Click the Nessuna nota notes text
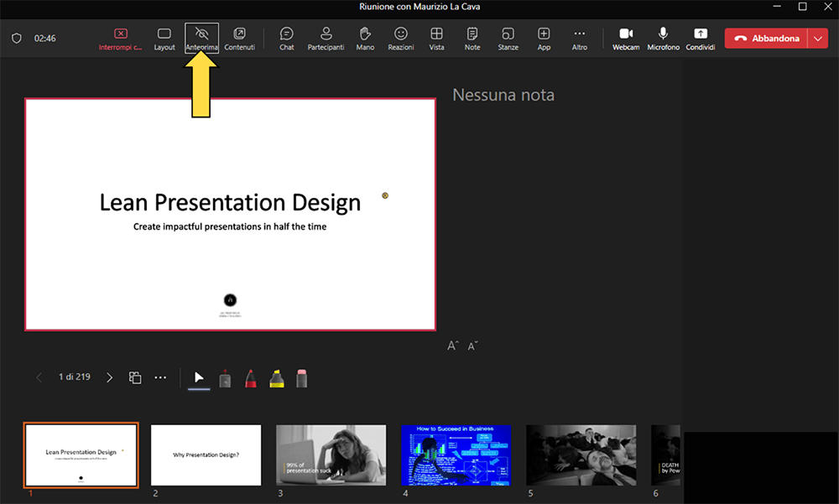The height and width of the screenshot is (504, 839). (503, 95)
